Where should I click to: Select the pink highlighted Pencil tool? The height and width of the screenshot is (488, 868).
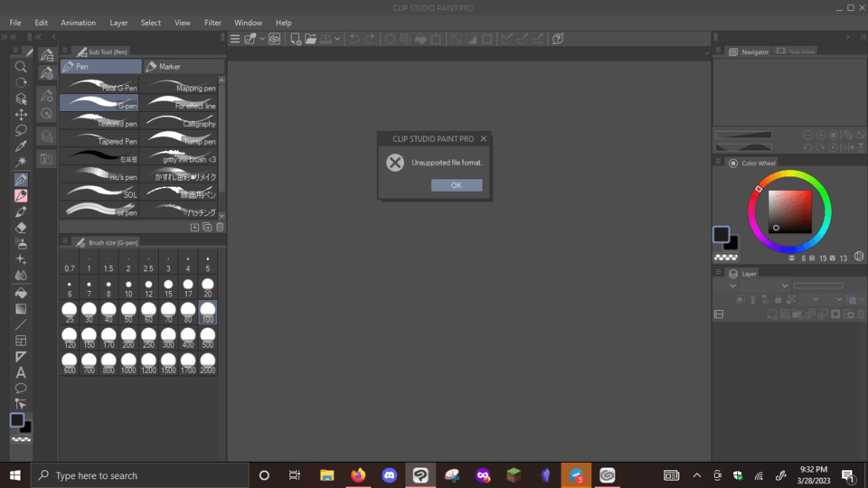pos(21,196)
